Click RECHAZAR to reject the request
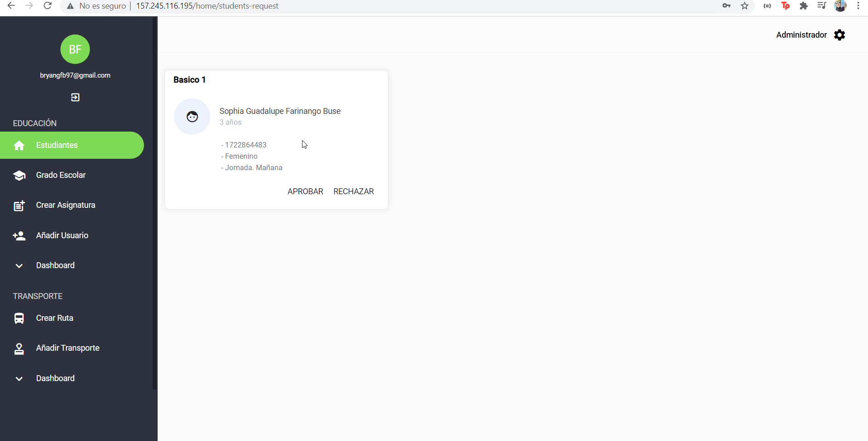The image size is (868, 441). point(353,191)
